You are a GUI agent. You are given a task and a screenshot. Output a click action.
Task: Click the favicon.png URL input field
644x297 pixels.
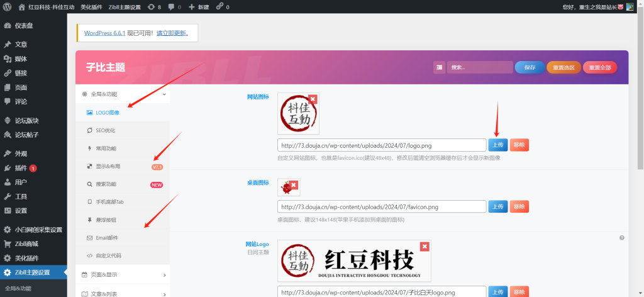382,206
